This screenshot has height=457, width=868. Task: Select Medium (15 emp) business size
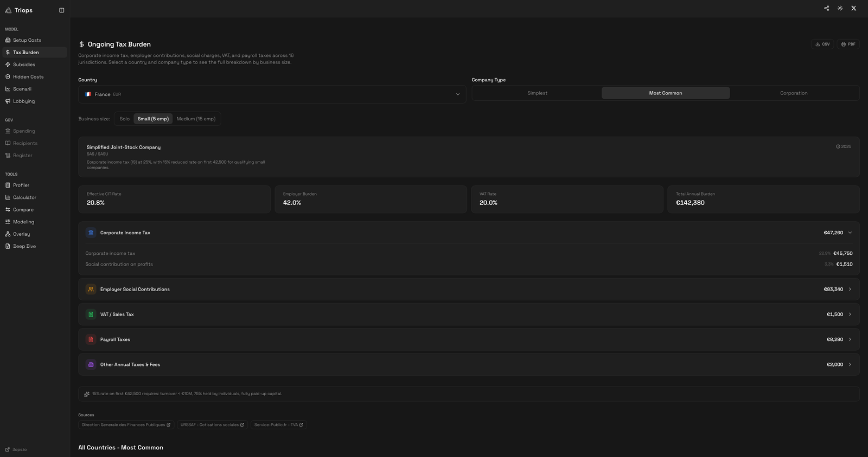click(196, 119)
